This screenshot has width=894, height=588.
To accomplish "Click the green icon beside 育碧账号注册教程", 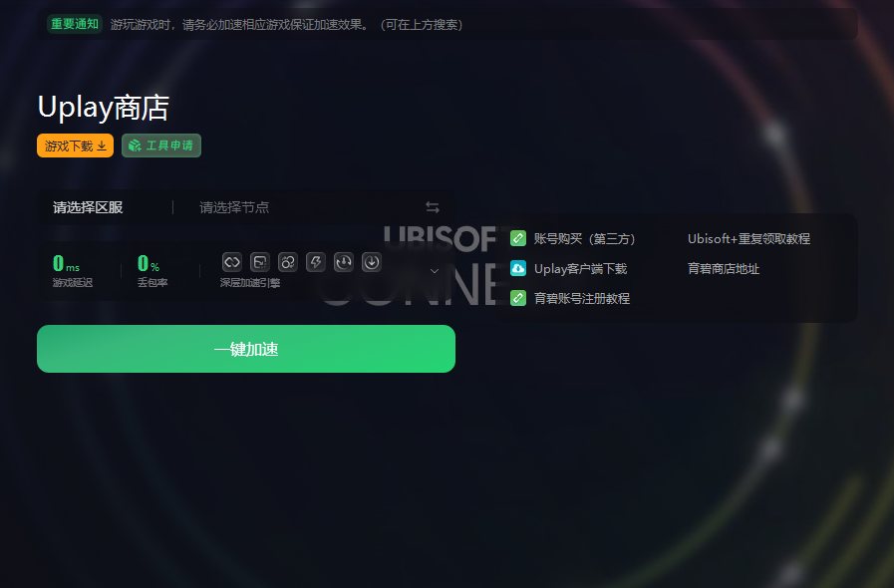I will pos(518,298).
